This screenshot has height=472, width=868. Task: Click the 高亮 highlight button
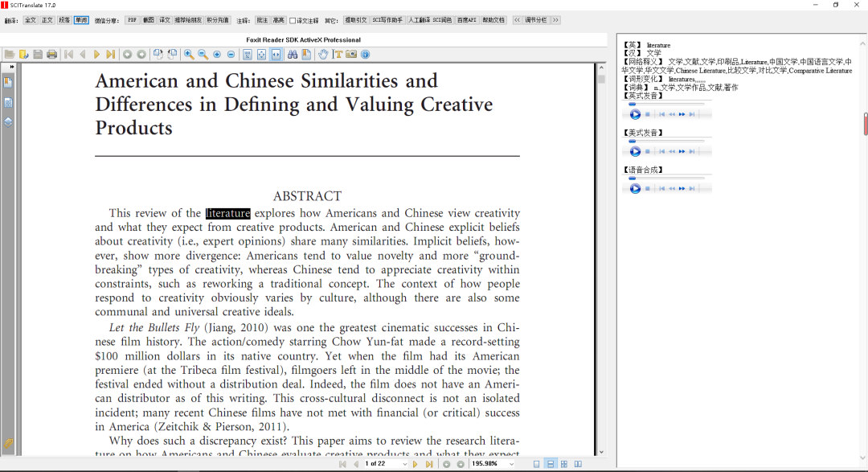coord(278,20)
